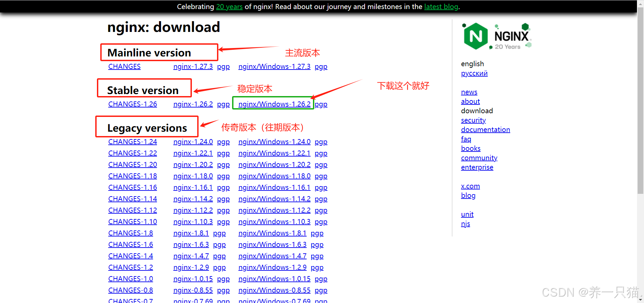
Task: Download nginx/Windows-1.12.2
Action: (274, 210)
